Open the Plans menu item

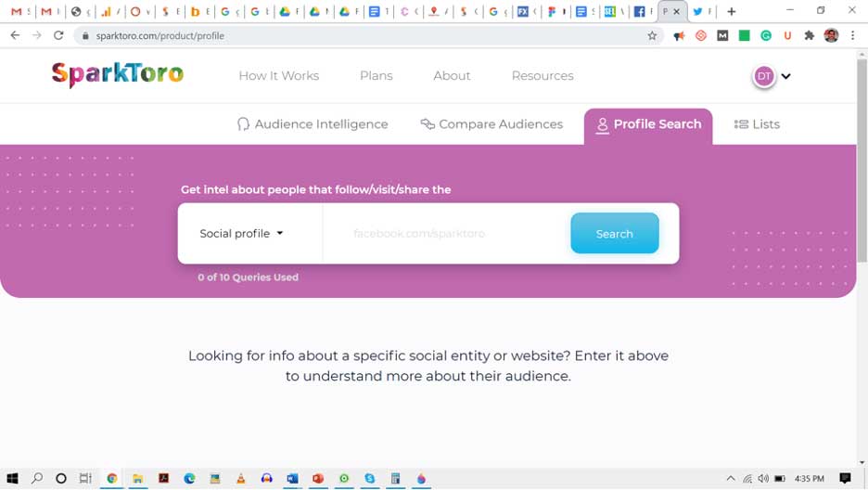[377, 76]
